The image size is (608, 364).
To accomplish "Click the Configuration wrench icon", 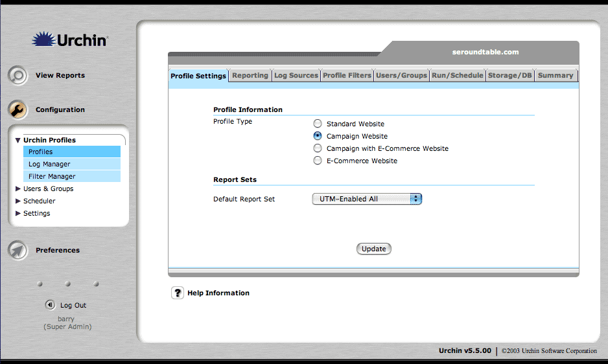I will (18, 109).
